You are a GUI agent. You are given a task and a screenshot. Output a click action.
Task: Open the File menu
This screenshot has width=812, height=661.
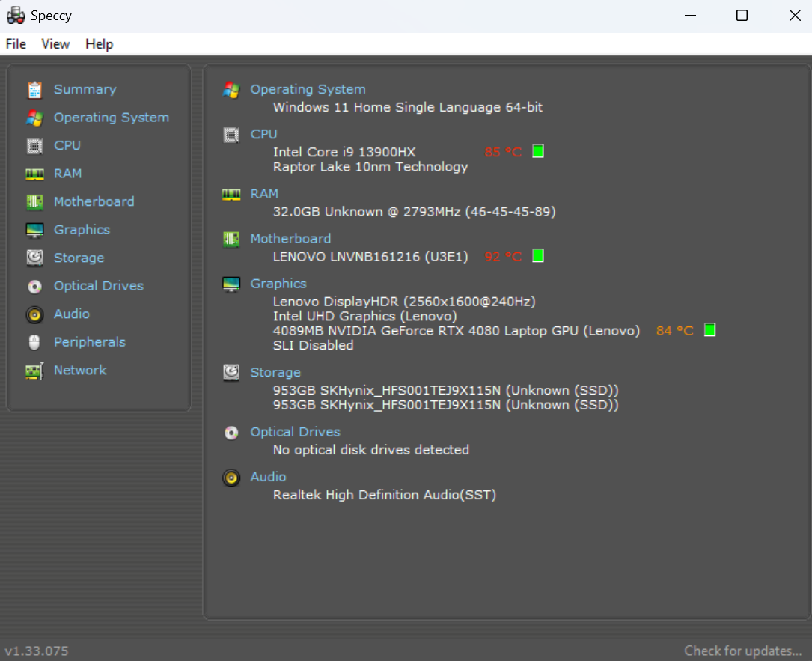[x=16, y=44]
